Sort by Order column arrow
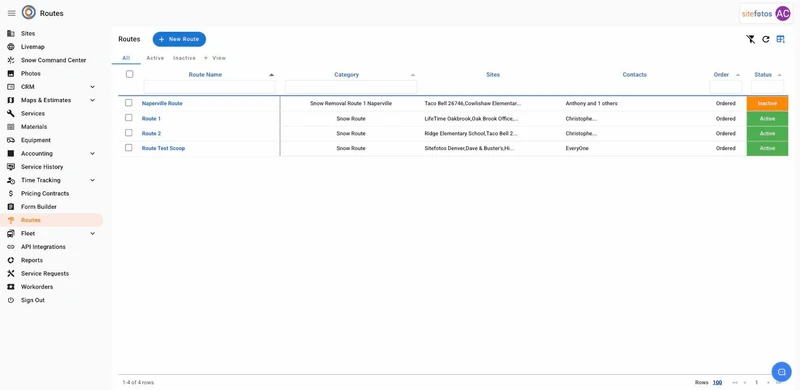This screenshot has width=800, height=390. point(738,75)
